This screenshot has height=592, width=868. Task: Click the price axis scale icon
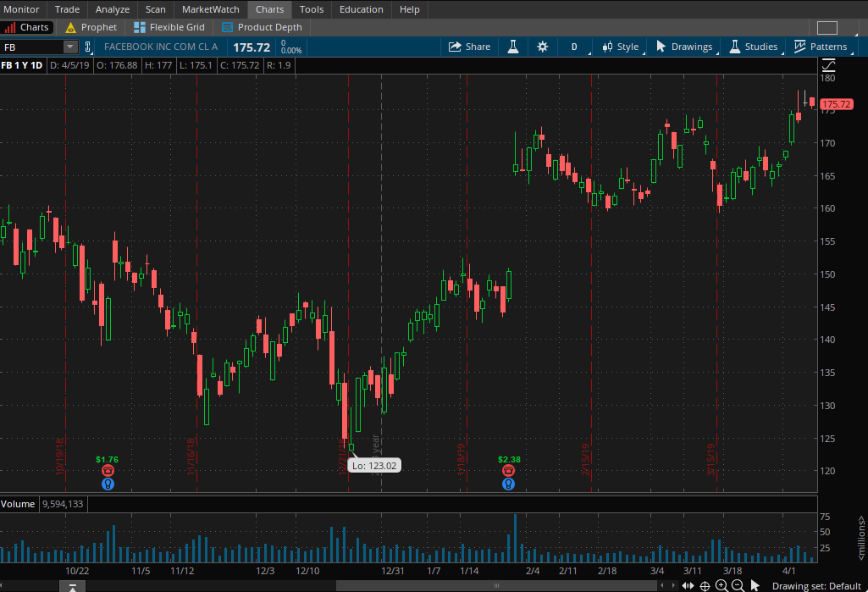(x=829, y=65)
